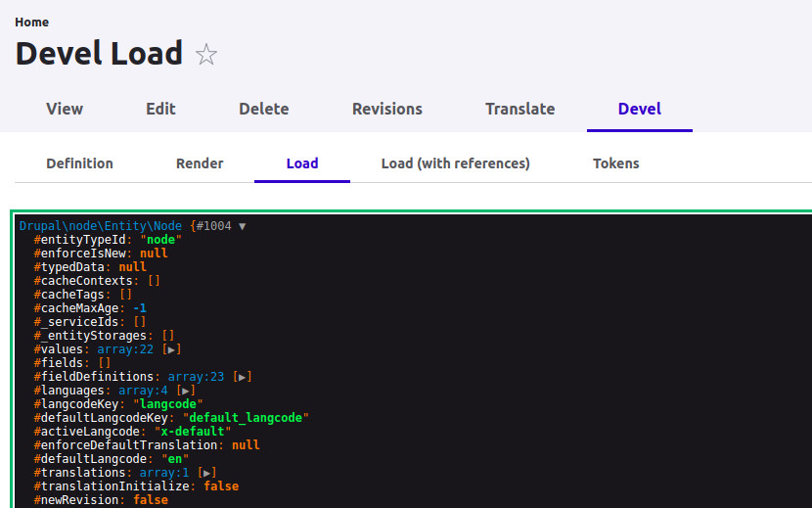The height and width of the screenshot is (508, 812).
Task: Click the #cacheTags empty array
Action: [x=126, y=295]
